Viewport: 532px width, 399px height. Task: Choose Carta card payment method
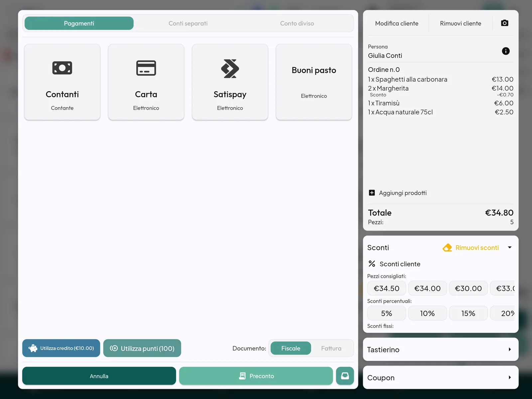tap(146, 82)
